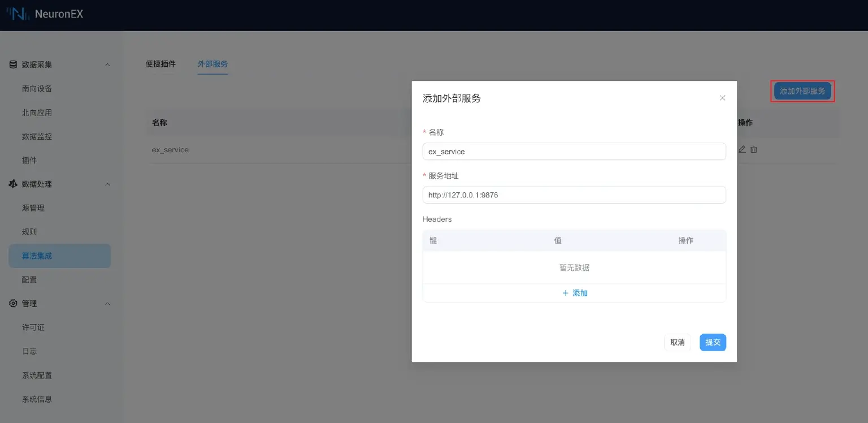Image resolution: width=868 pixels, height=423 pixels.
Task: Collapse the 管理 menu chevron
Action: click(x=107, y=304)
